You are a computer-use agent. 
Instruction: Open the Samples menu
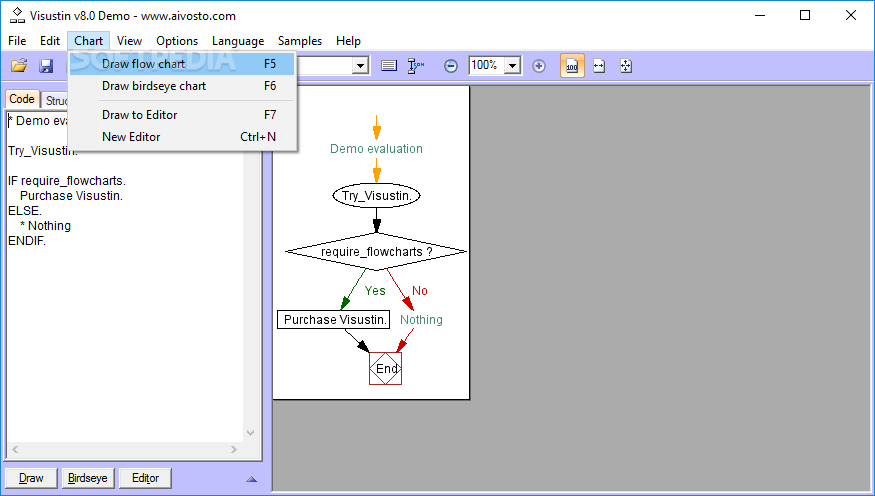(300, 41)
